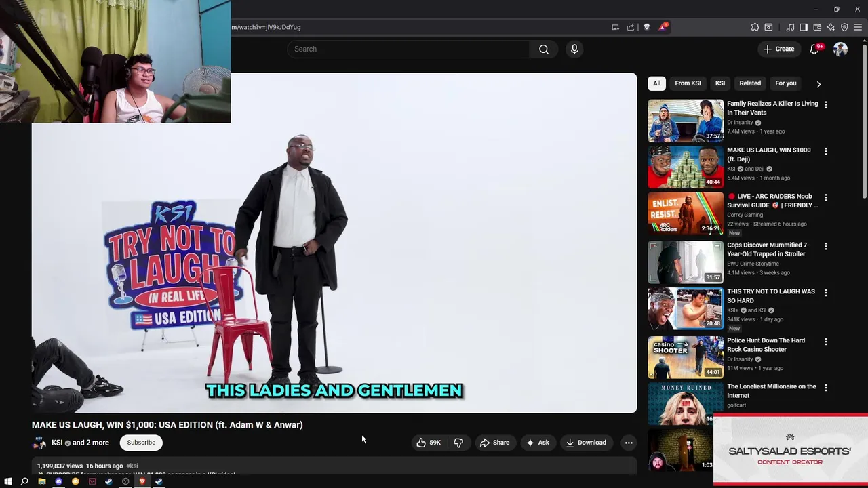Subscribe to the KSI channel
868x488 pixels.
141,443
